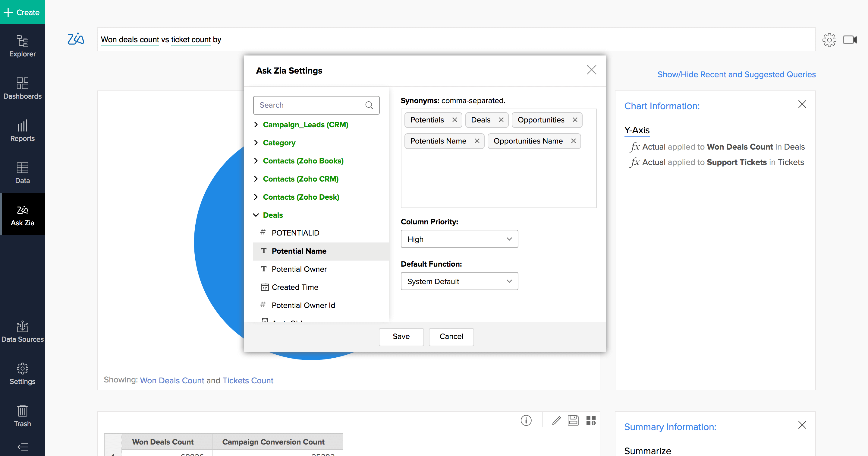Click the info icon above the table
This screenshot has width=868, height=456.
[526, 420]
